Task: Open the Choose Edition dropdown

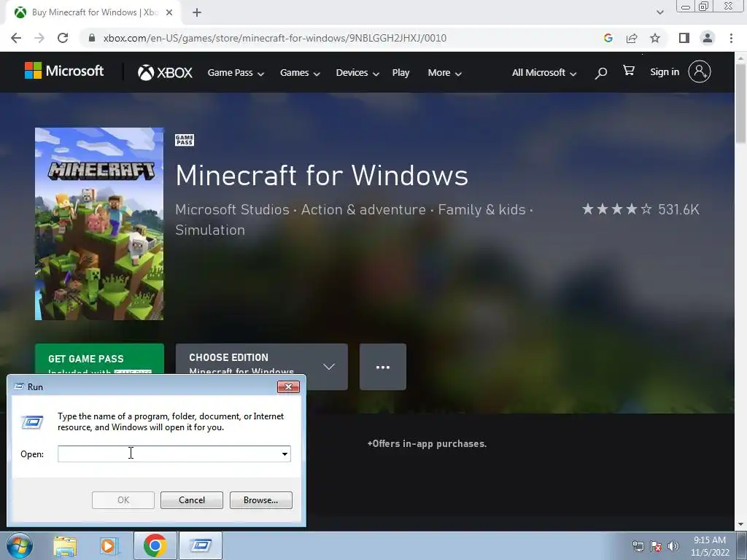Action: (x=262, y=367)
